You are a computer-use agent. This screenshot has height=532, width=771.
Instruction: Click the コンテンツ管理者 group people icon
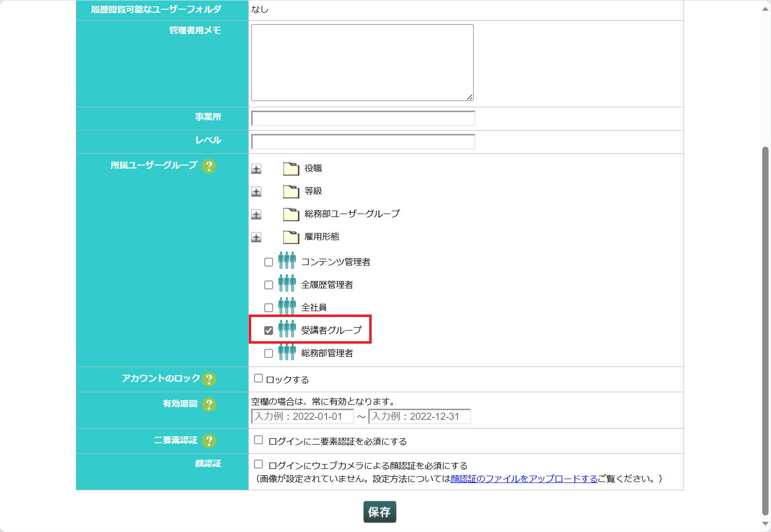coord(287,261)
